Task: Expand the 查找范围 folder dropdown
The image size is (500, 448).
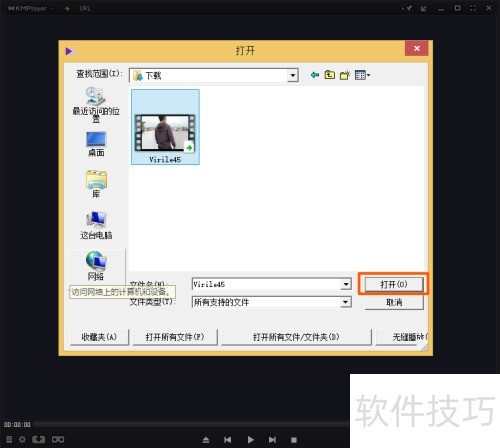Action: point(292,75)
